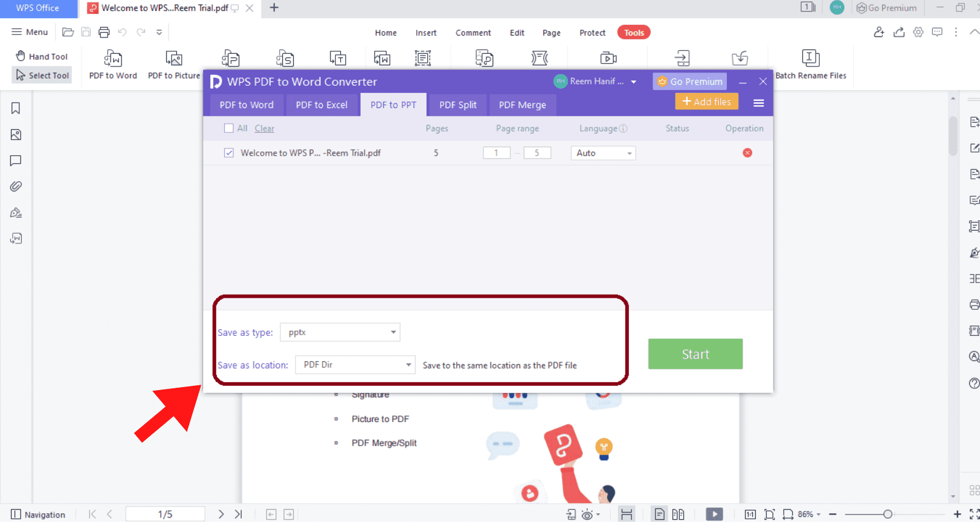Open the bookmark panel in left sidebar
980x529 pixels.
tap(16, 108)
